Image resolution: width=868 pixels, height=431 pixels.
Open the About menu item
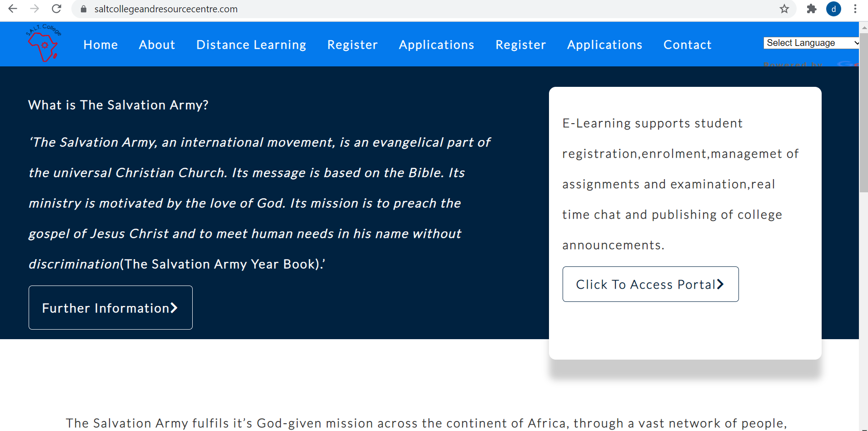pos(157,45)
